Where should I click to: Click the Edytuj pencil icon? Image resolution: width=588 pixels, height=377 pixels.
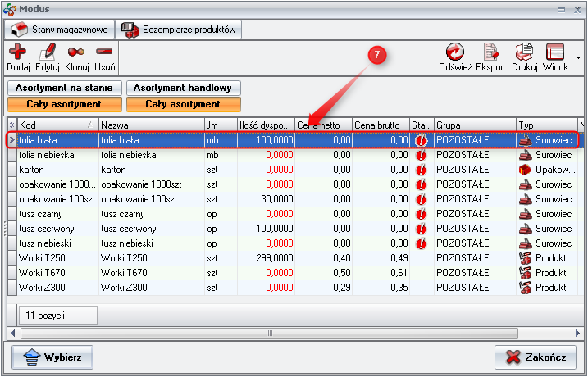48,52
